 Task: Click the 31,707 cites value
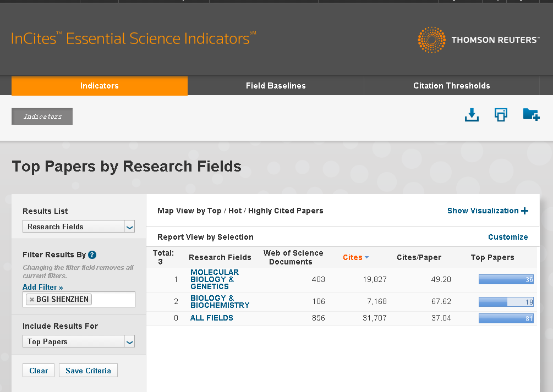click(375, 318)
